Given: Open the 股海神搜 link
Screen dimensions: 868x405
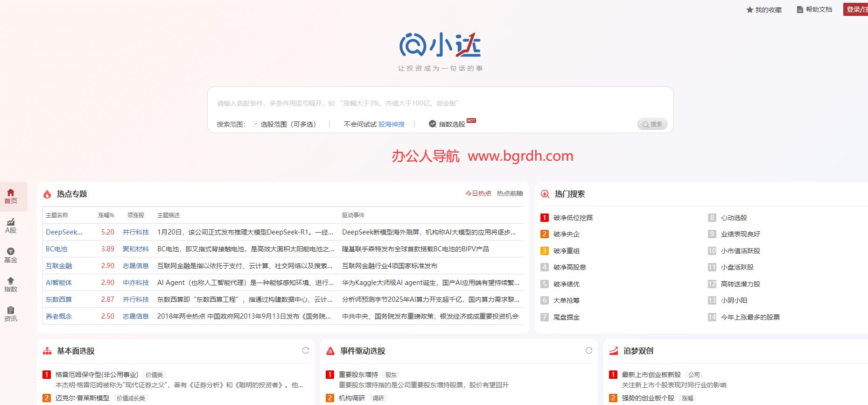Looking at the screenshot, I should point(392,124).
